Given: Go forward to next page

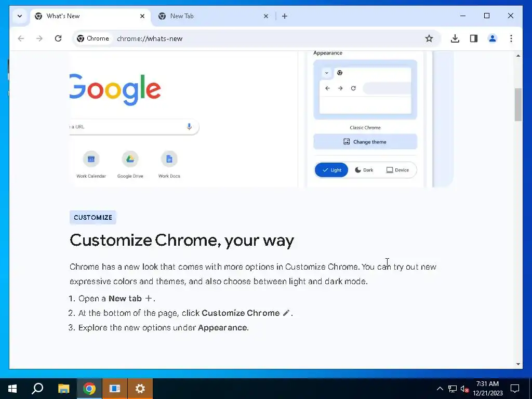Looking at the screenshot, I should 39,38.
